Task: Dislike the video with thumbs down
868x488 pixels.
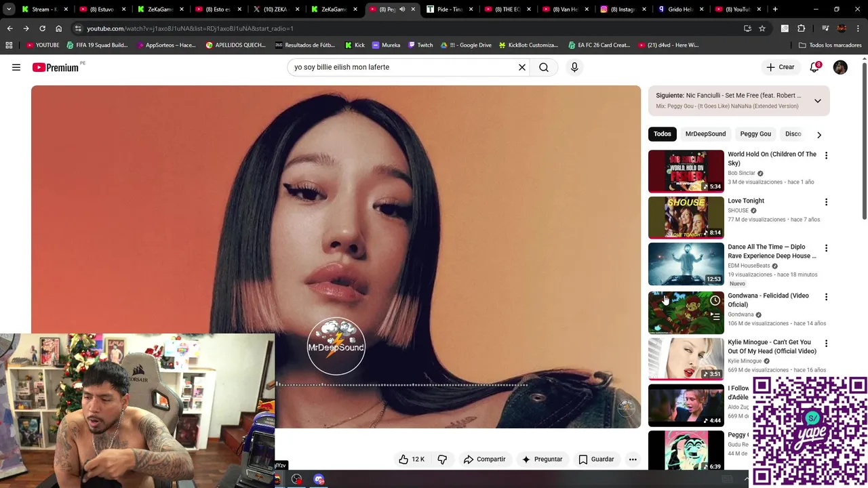Action: 442,459
